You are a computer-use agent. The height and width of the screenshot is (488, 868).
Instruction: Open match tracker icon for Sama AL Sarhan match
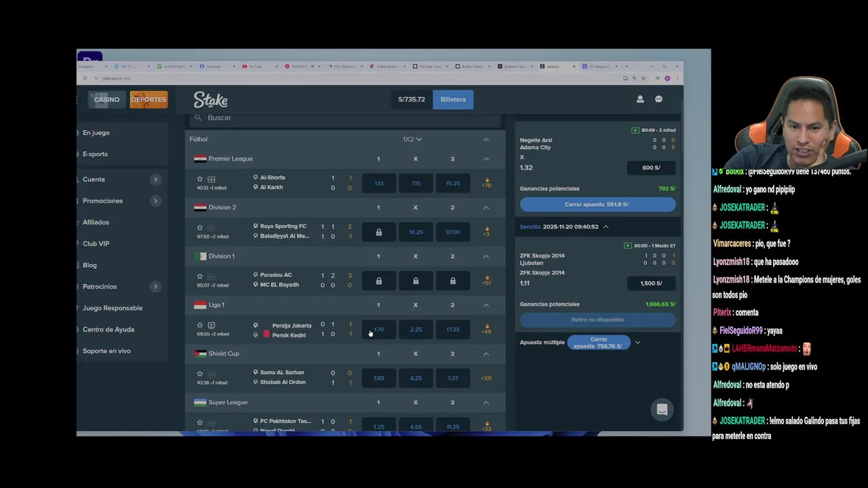pyautogui.click(x=212, y=373)
